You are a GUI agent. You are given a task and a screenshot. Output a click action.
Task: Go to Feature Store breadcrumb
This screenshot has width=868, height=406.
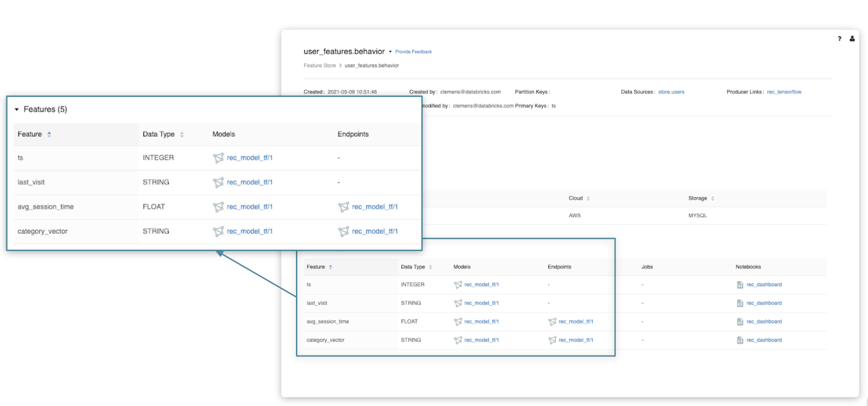(320, 66)
